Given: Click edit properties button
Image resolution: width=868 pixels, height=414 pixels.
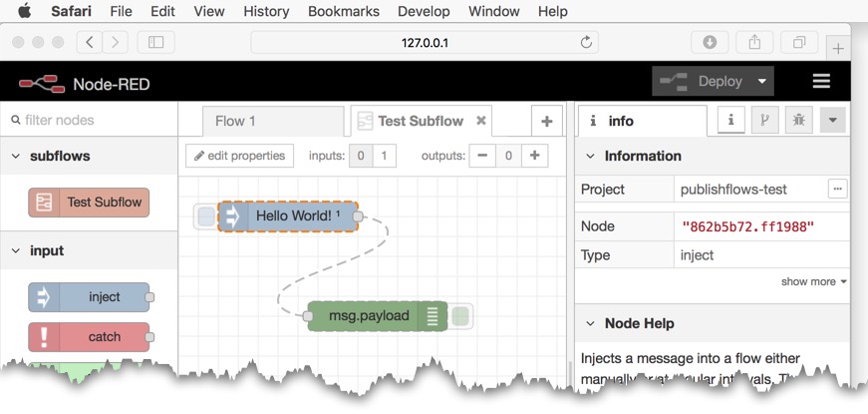Looking at the screenshot, I should click(x=240, y=156).
